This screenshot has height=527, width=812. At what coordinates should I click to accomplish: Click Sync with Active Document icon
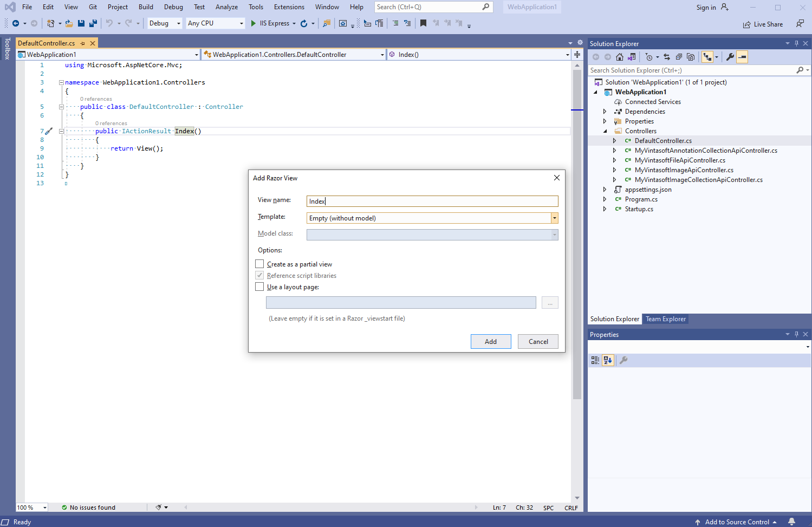[667, 57]
